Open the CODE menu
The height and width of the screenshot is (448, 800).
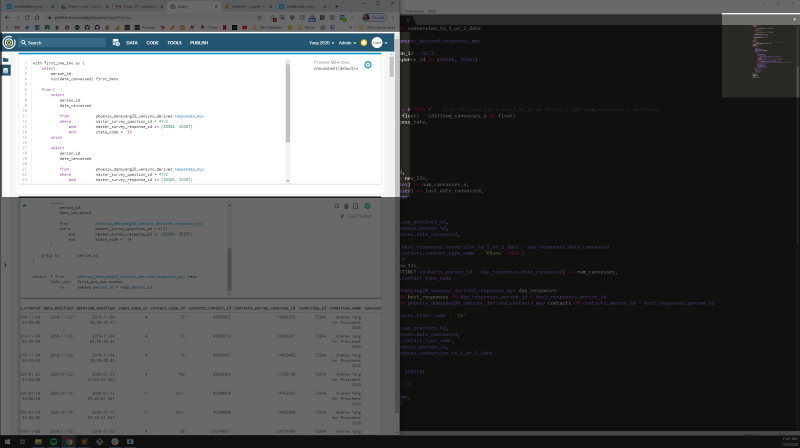click(x=152, y=43)
